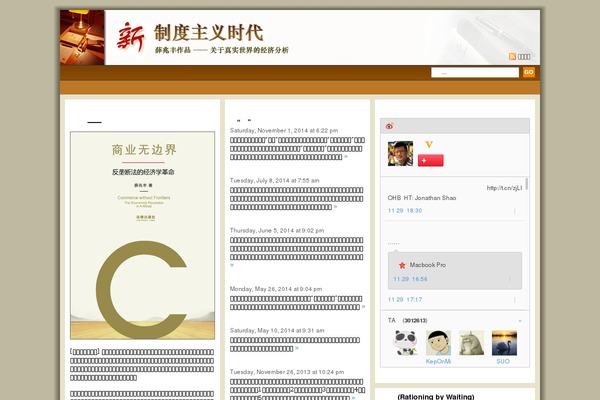The image size is (600, 400).
Task: Click the 11 29 18:30 timestamp
Action: coord(405,211)
